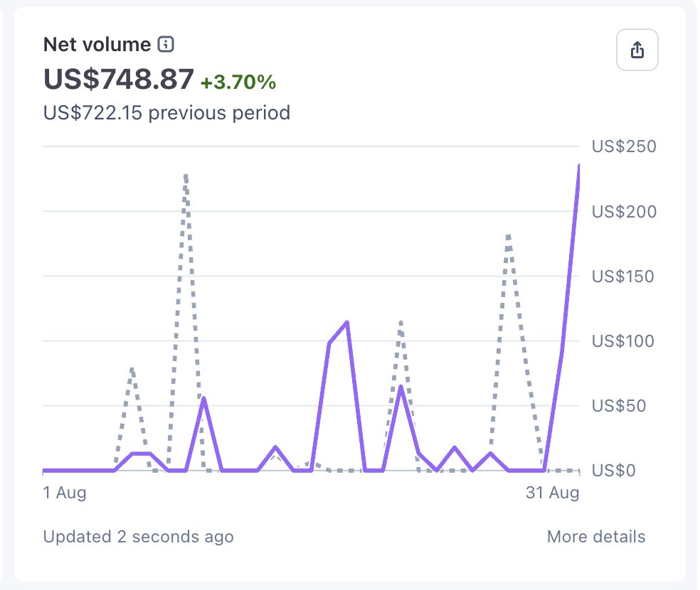The width and height of the screenshot is (700, 590).
Task: Click the US$722.15 previous period text
Action: [166, 113]
